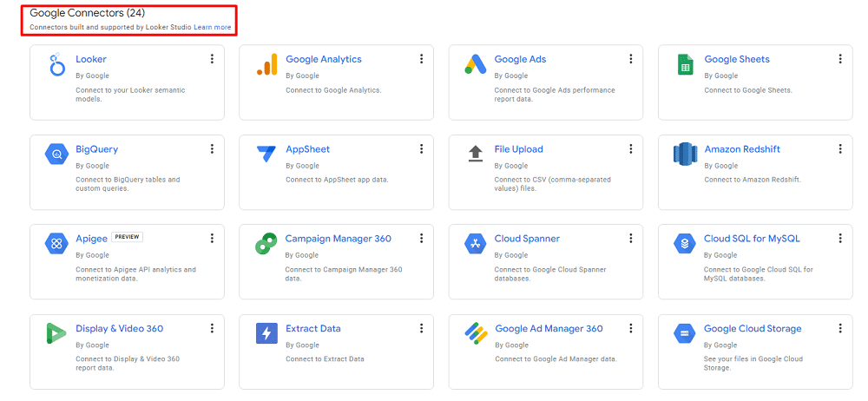
Task: Open more options for Cloud Spanner card
Action: (630, 238)
